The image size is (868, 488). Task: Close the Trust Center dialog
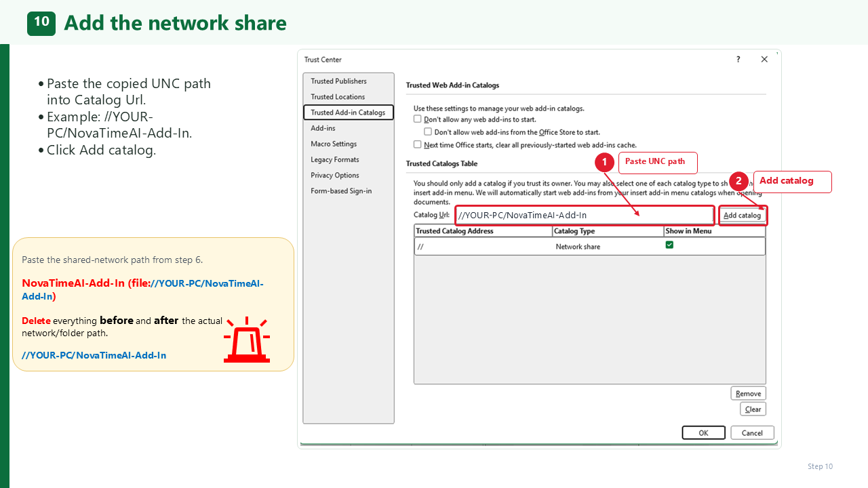[x=764, y=60]
